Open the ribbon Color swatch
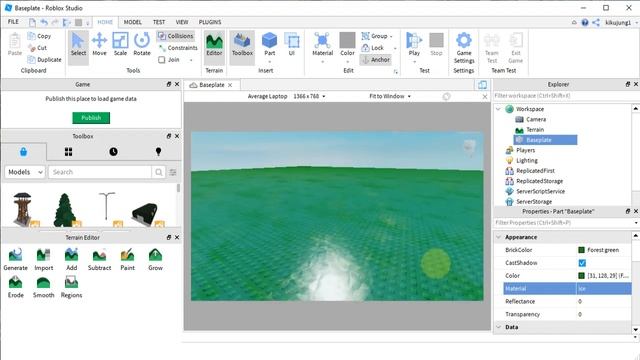The image size is (640, 360). (x=347, y=40)
